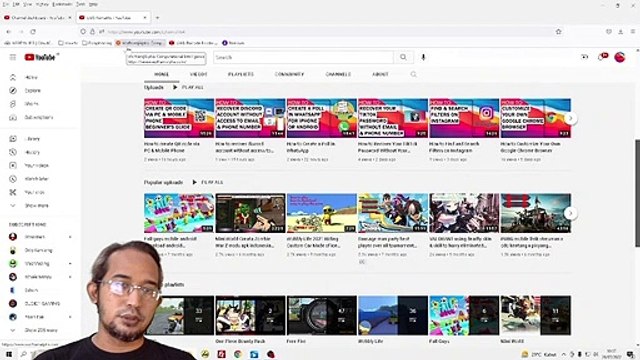Click the taskbar search icon
640x360 pixels.
pos(24,354)
